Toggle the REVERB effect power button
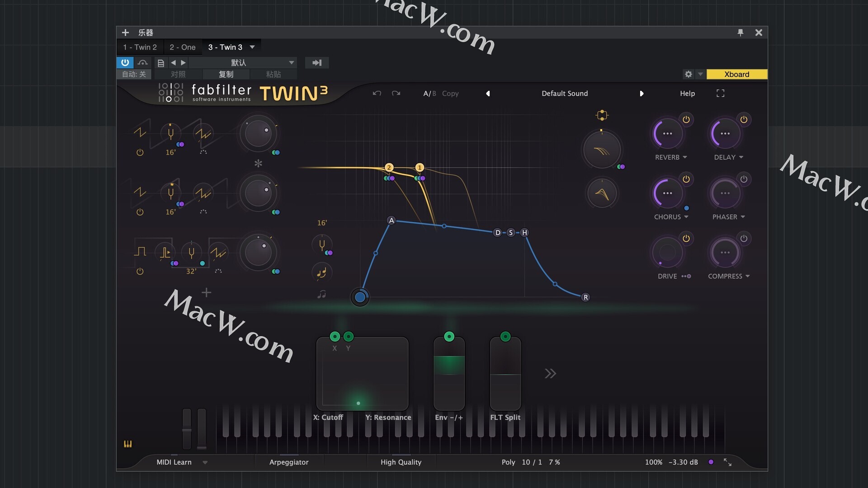868x488 pixels. (x=686, y=120)
